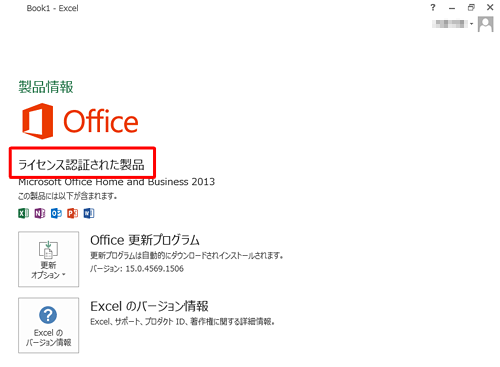This screenshot has width=500, height=367.
Task: Select the Book1 - Excel title text
Action: pos(52,8)
